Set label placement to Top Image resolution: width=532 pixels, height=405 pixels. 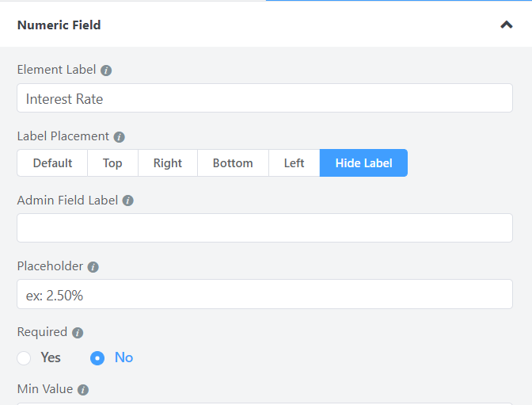112,163
